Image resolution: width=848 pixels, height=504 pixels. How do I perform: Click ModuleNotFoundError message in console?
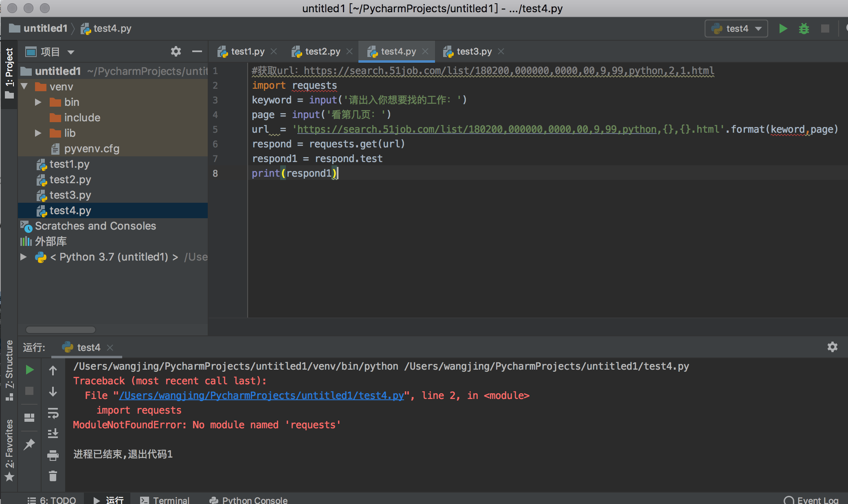click(x=207, y=425)
